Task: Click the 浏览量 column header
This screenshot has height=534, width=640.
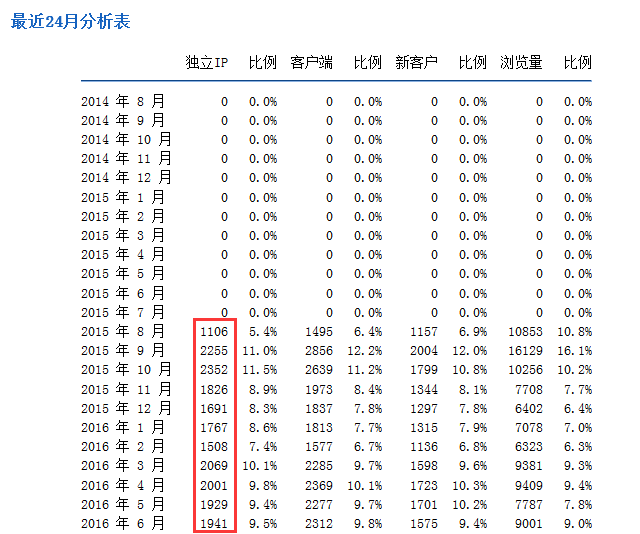Action: pyautogui.click(x=521, y=62)
